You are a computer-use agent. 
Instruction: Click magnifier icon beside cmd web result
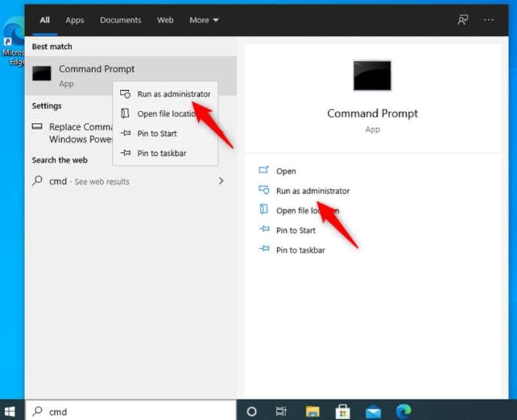pos(37,180)
